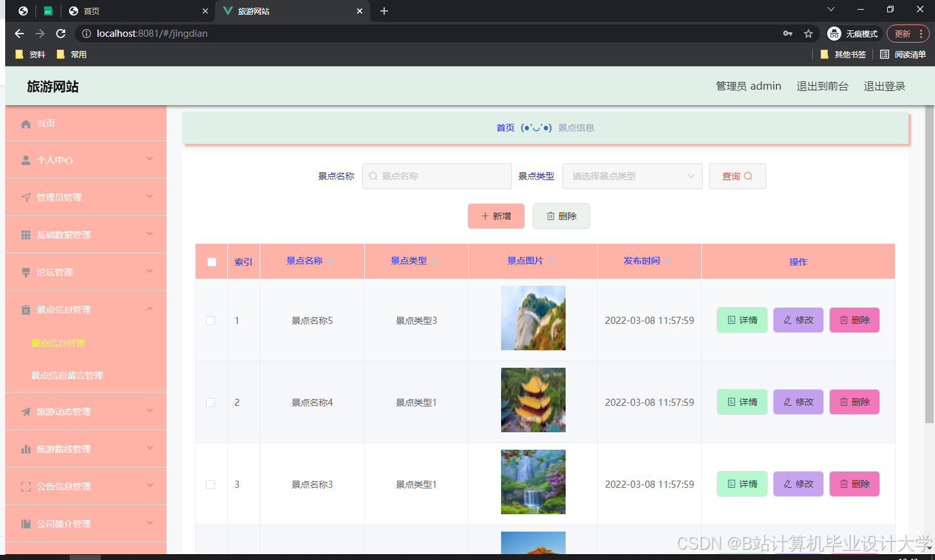Click the 景点名称 search input field

point(437,176)
